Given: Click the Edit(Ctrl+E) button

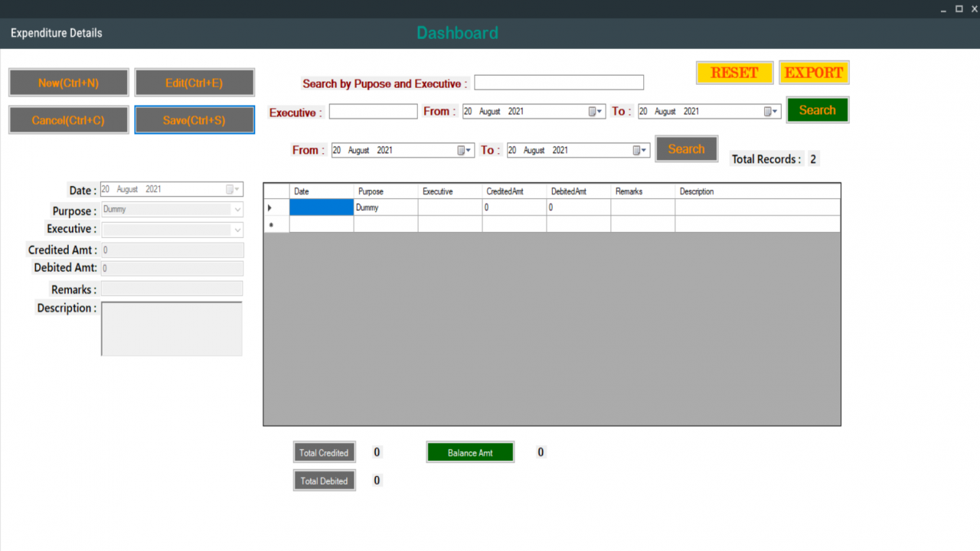Looking at the screenshot, I should click(194, 83).
